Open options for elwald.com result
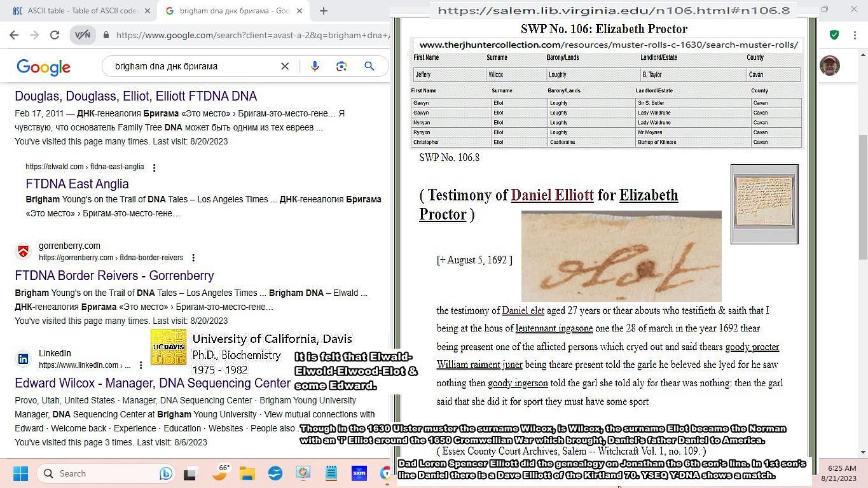Screen dimensions: 868x488 coord(154,167)
